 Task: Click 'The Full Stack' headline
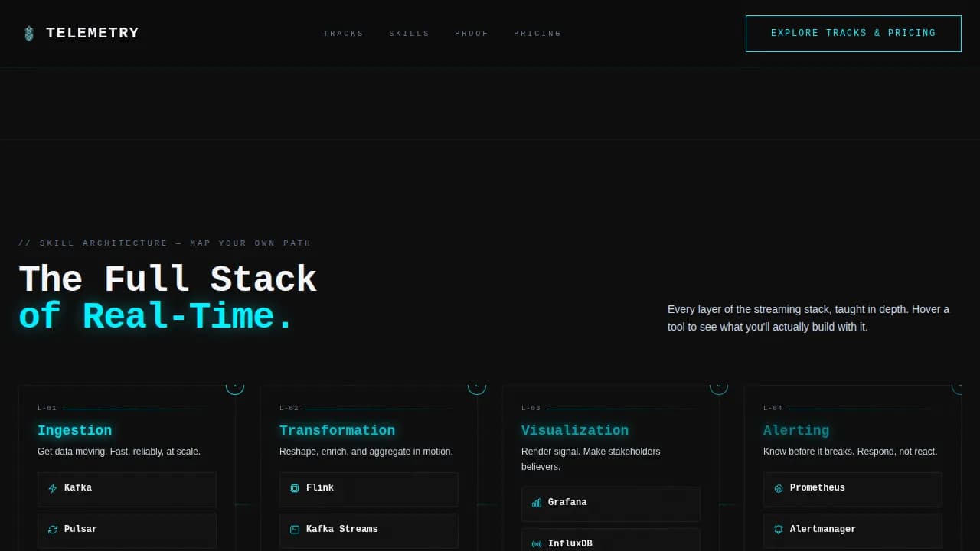click(168, 279)
